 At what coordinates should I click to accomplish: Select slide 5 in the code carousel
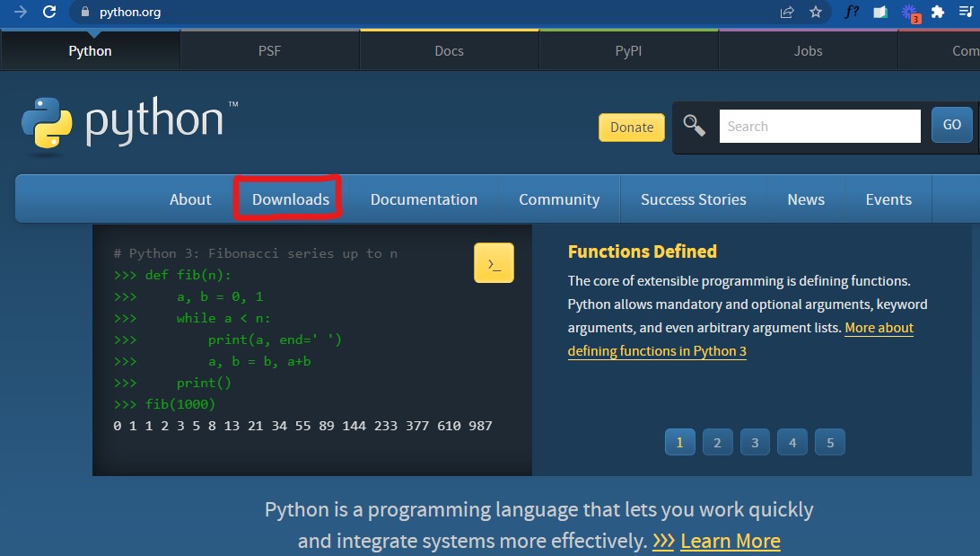pyautogui.click(x=830, y=442)
